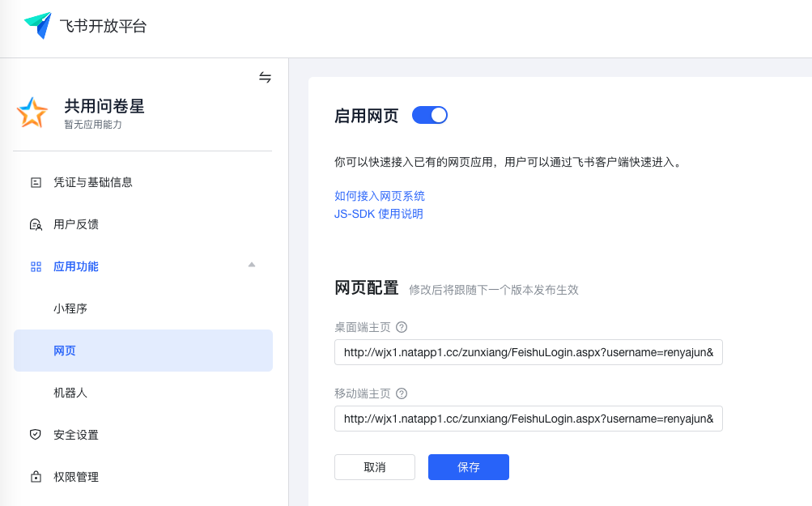Click the 启用网页 heading
Viewport: 812px width, 506px height.
pos(367,116)
